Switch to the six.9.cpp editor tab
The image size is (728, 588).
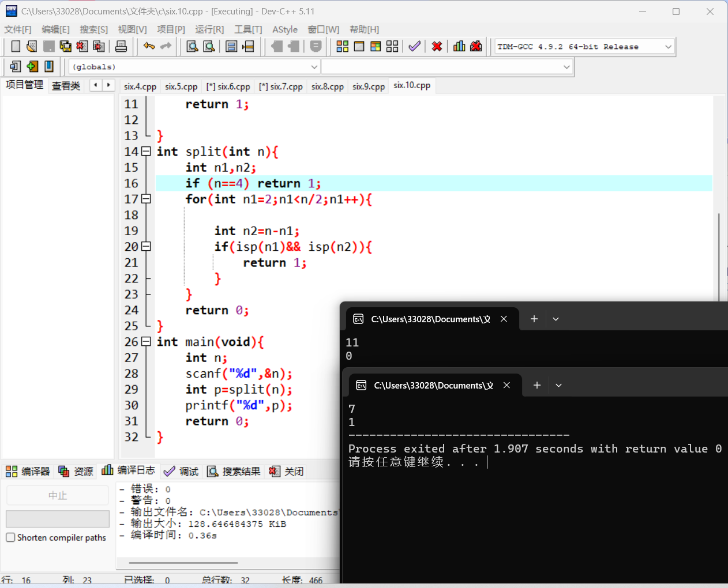pyautogui.click(x=369, y=86)
